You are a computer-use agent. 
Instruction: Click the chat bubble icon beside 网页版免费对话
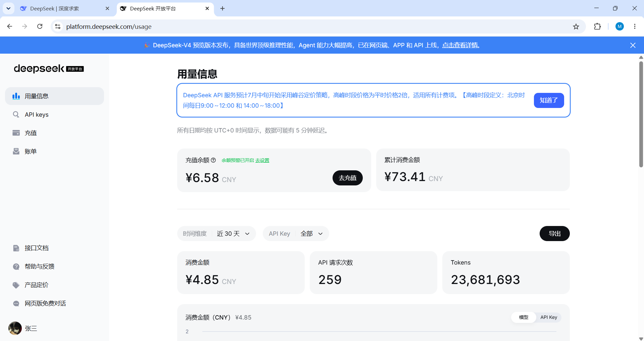coord(16,303)
